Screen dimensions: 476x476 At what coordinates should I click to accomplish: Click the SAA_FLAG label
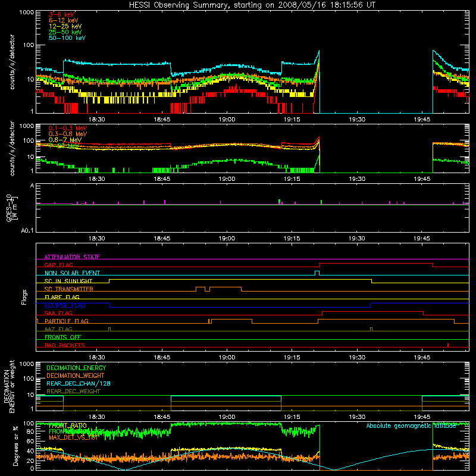click(x=58, y=313)
